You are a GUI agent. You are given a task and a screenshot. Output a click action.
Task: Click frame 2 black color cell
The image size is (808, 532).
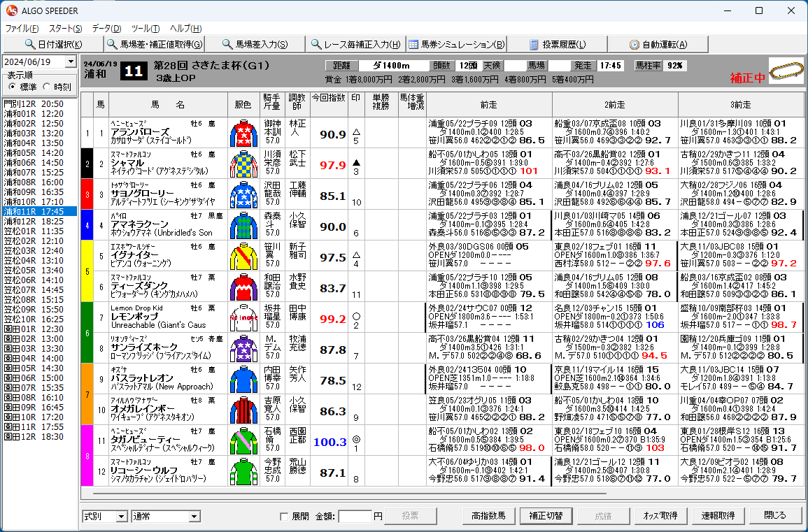tap(87, 164)
